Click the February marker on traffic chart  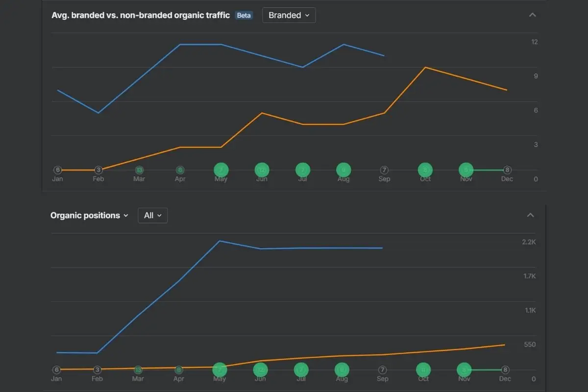98,170
